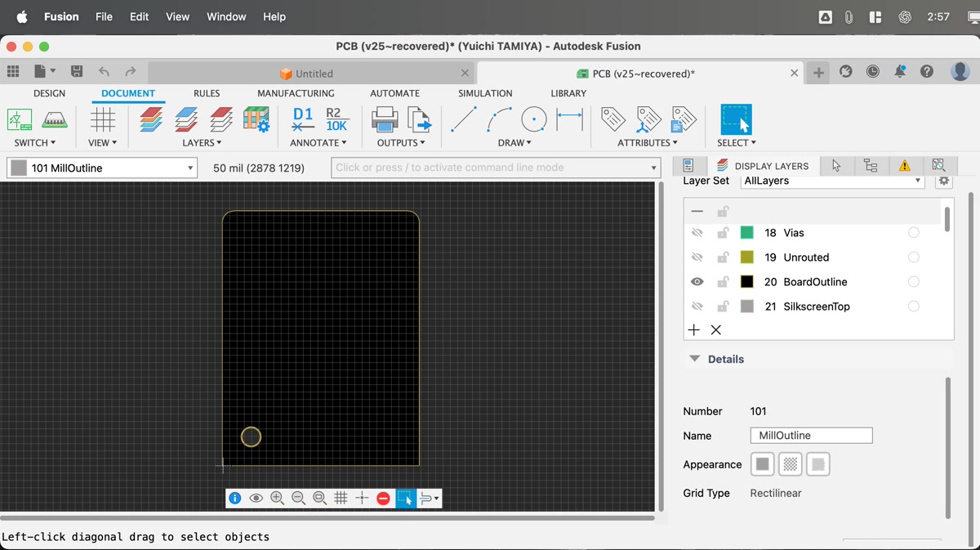The width and height of the screenshot is (980, 550).
Task: Open the AllLayers layer set dropdown
Action: click(x=832, y=181)
